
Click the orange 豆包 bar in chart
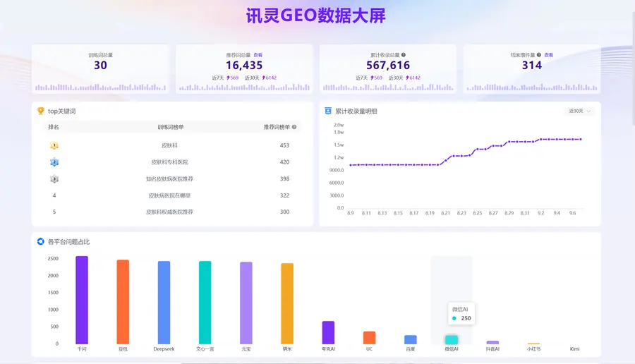123,302
